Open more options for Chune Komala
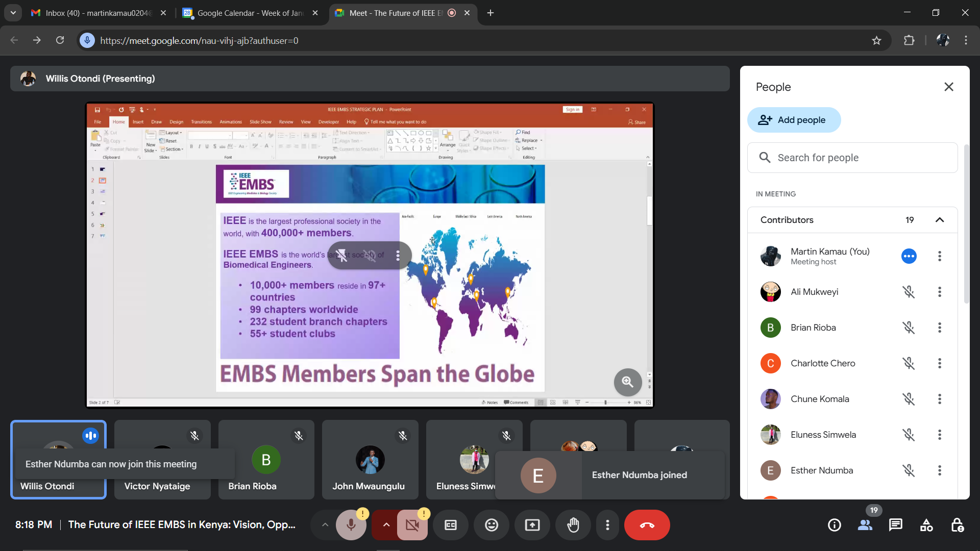 (940, 399)
